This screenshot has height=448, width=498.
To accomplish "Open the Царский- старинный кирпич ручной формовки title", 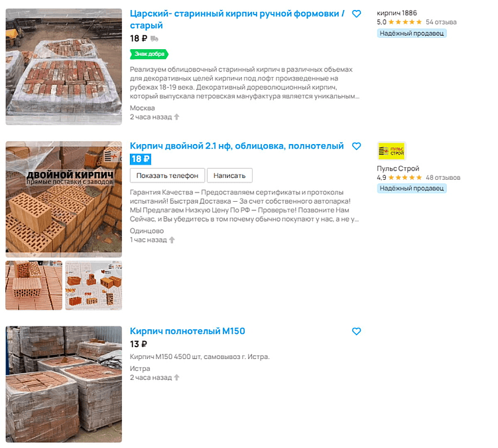I will pyautogui.click(x=237, y=19).
